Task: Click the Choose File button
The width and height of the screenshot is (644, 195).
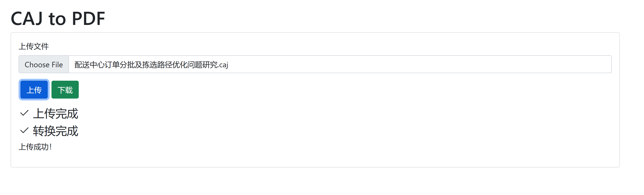Action: tap(44, 65)
